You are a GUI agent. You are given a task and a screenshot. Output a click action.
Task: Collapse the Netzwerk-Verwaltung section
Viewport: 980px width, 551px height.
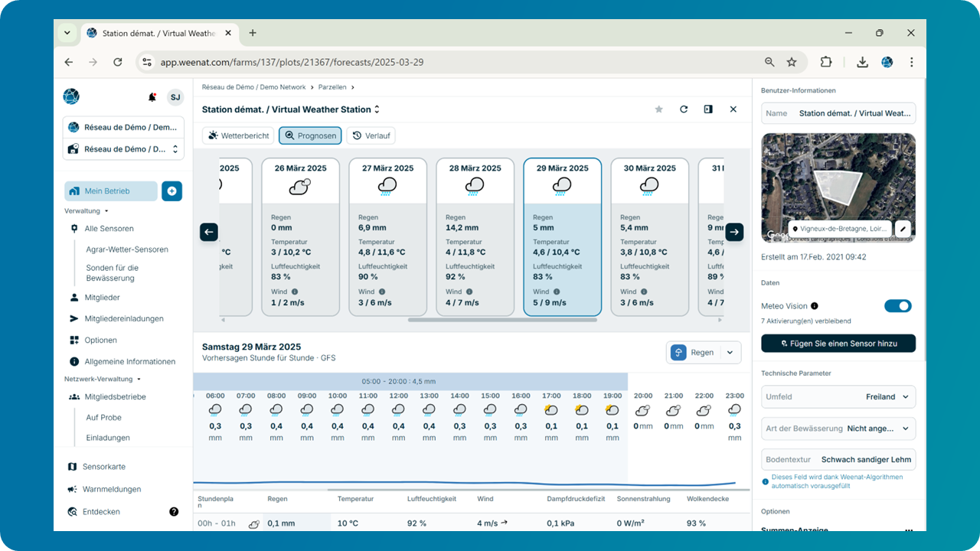click(103, 379)
